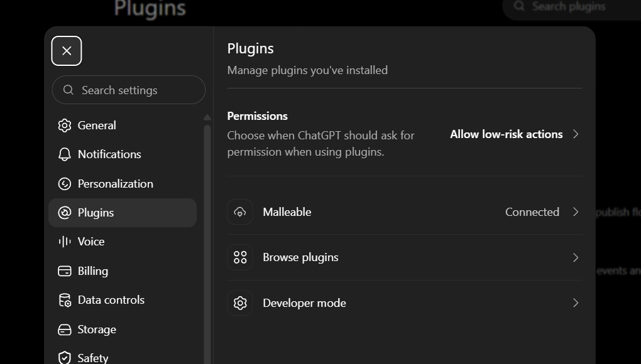641x364 pixels.
Task: Open the Malleable plugin row
Action: tap(404, 211)
